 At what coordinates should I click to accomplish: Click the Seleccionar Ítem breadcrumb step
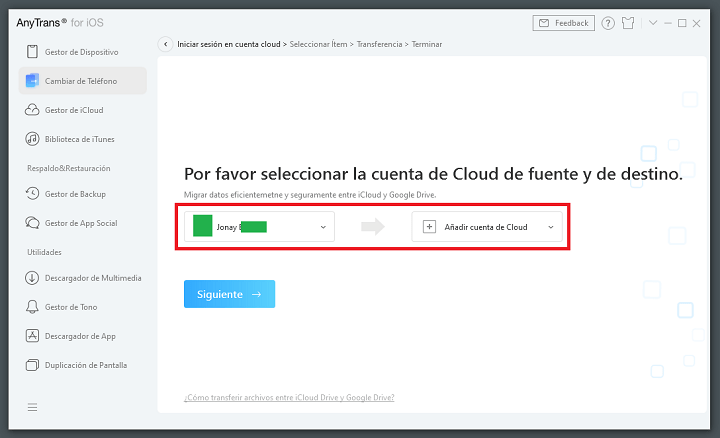tap(318, 44)
